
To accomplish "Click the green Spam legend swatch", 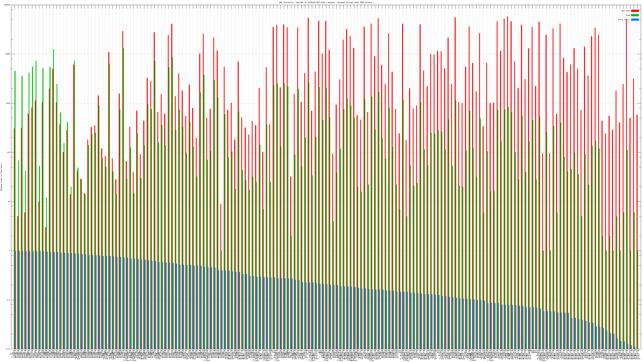I will pos(635,15).
